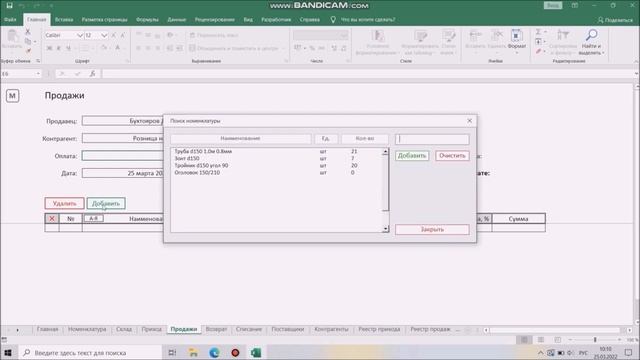Switch to the Вставка ribbon tab

click(x=64, y=20)
